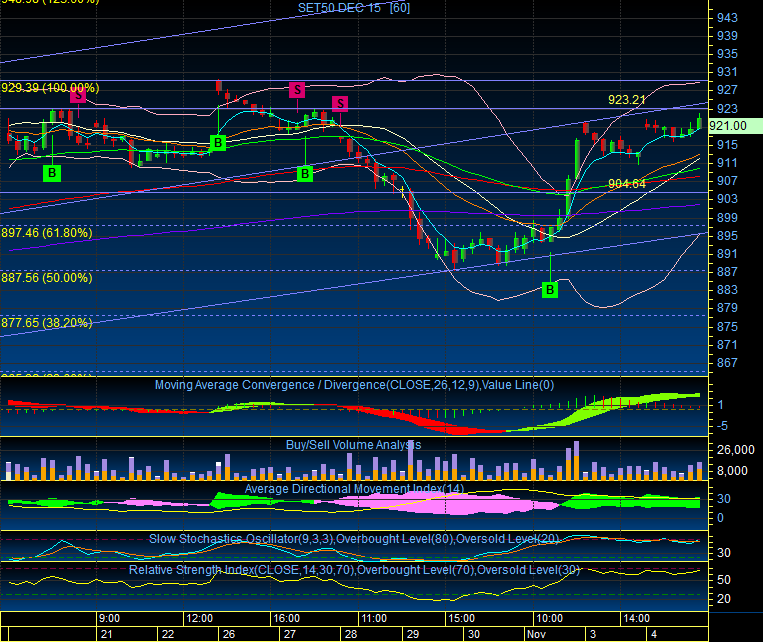763x642 pixels.
Task: Click date 29 on the date axis
Action: click(x=413, y=634)
